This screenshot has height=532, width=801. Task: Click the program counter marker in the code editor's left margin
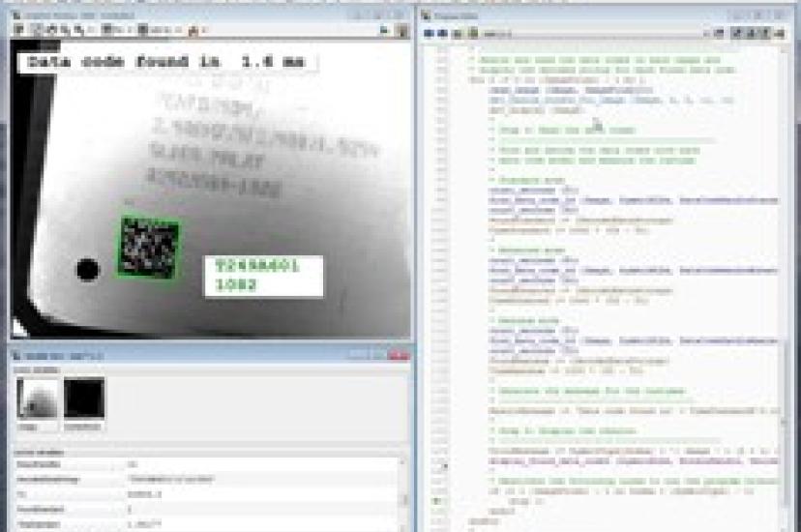(436, 501)
